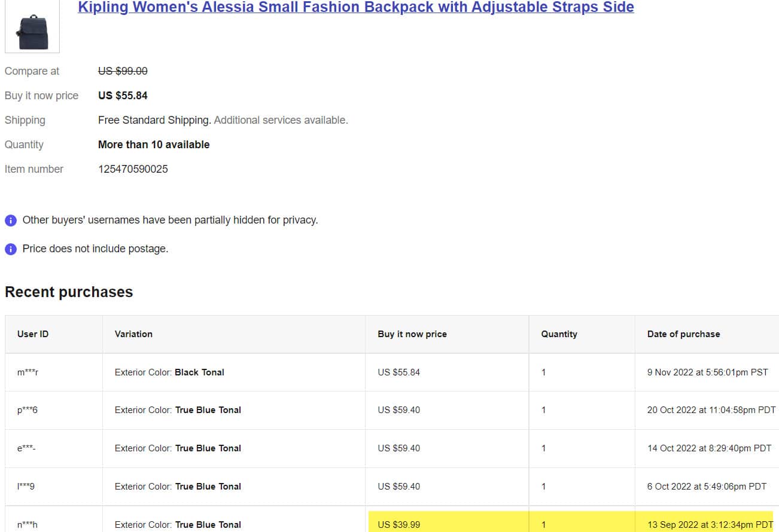Click the Quantity column header

pyautogui.click(x=559, y=334)
